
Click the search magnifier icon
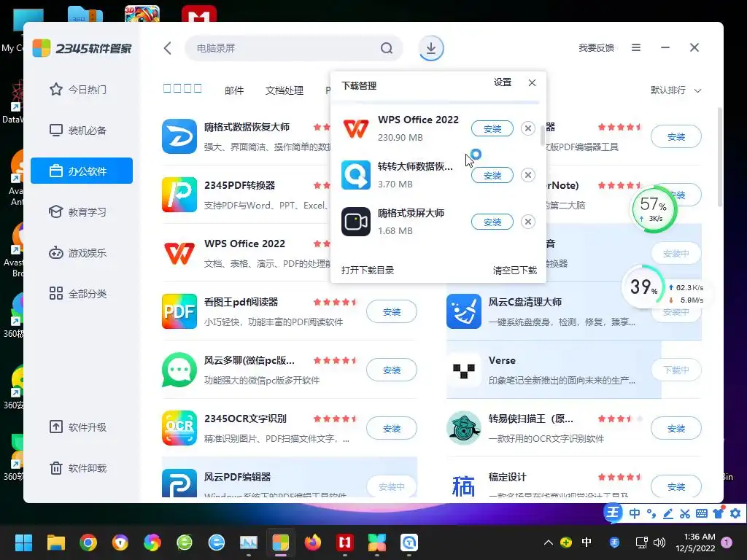pos(387,48)
